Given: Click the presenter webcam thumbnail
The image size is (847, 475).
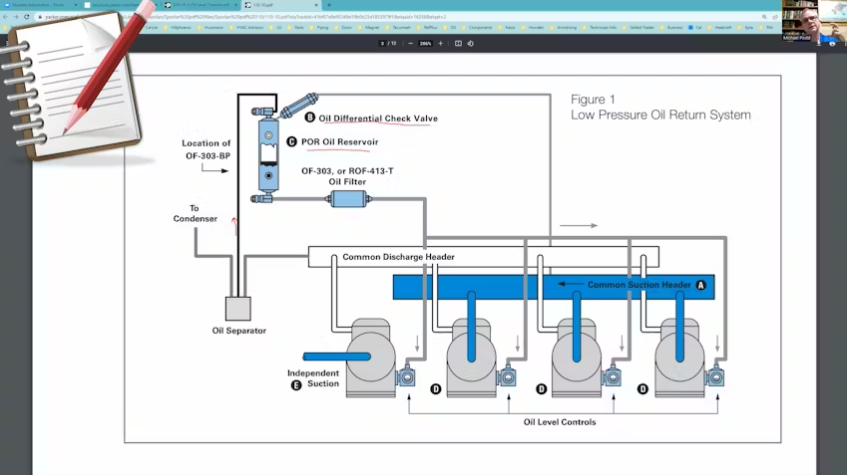Looking at the screenshot, I should coord(814,21).
